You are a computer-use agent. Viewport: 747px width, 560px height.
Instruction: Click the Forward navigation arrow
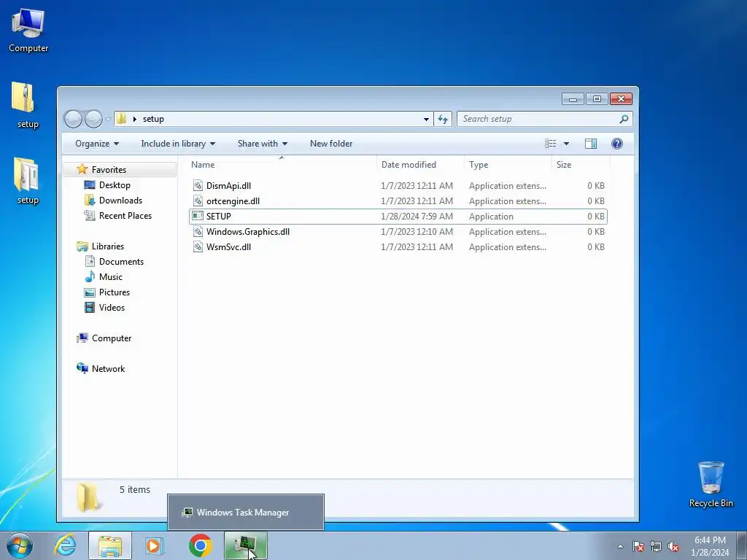click(93, 119)
